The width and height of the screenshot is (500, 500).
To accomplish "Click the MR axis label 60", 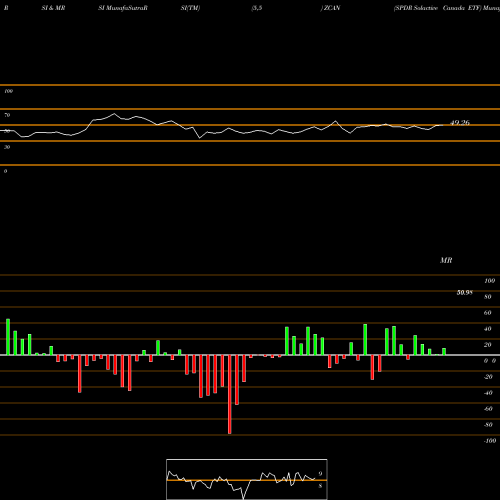I will pyautogui.click(x=487, y=313).
